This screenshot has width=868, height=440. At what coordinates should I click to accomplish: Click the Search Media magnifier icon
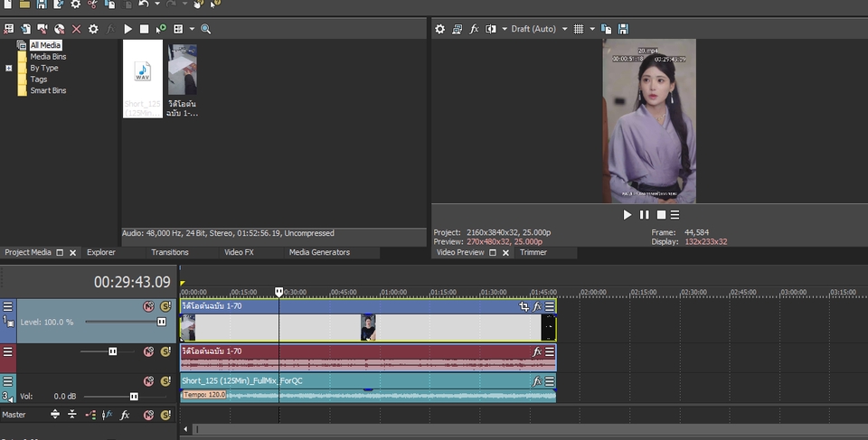pyautogui.click(x=205, y=29)
